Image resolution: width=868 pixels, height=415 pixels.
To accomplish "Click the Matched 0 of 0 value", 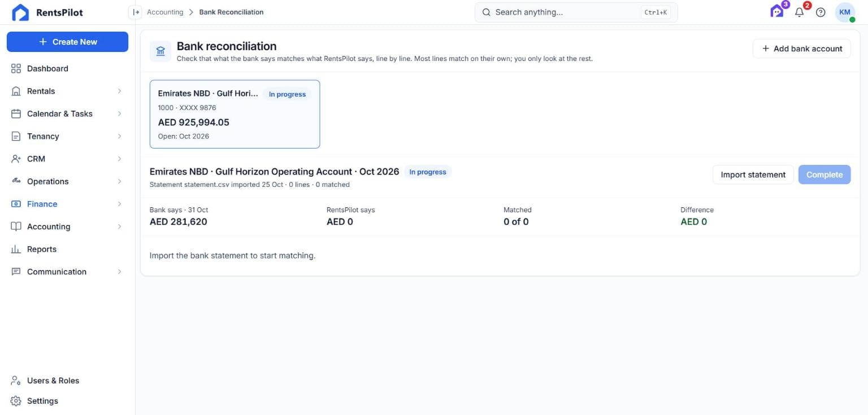I will [516, 222].
